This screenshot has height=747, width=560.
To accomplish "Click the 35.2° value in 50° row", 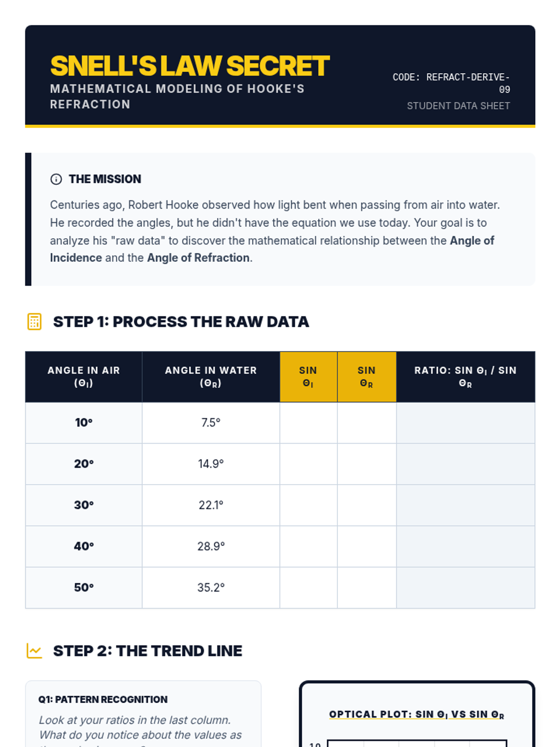I will (211, 587).
